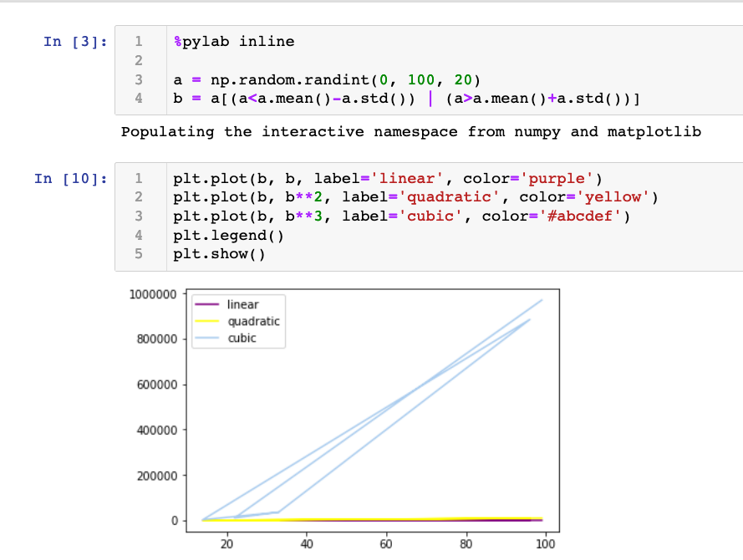Click the purple linear legend line swatch
The image size is (743, 560).
[x=207, y=305]
